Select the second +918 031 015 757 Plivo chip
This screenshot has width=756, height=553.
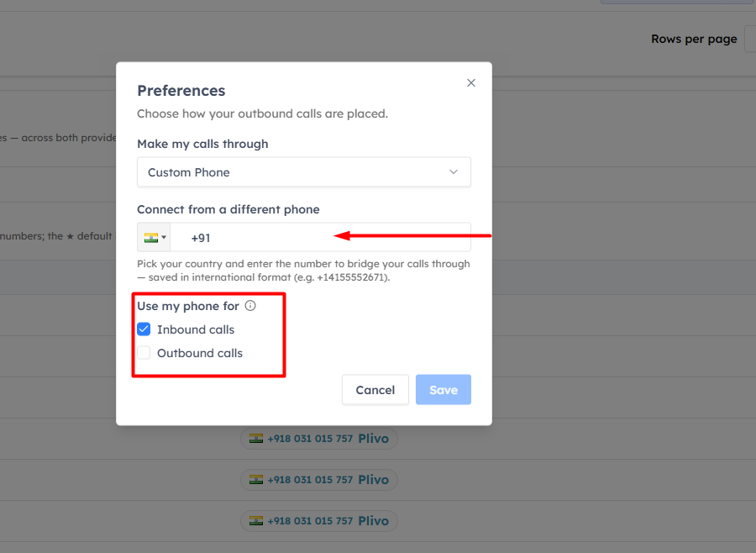(319, 480)
